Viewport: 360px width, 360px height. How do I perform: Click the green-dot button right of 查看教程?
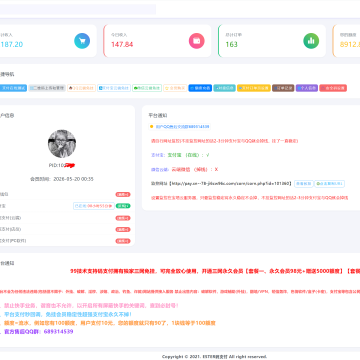329,184
